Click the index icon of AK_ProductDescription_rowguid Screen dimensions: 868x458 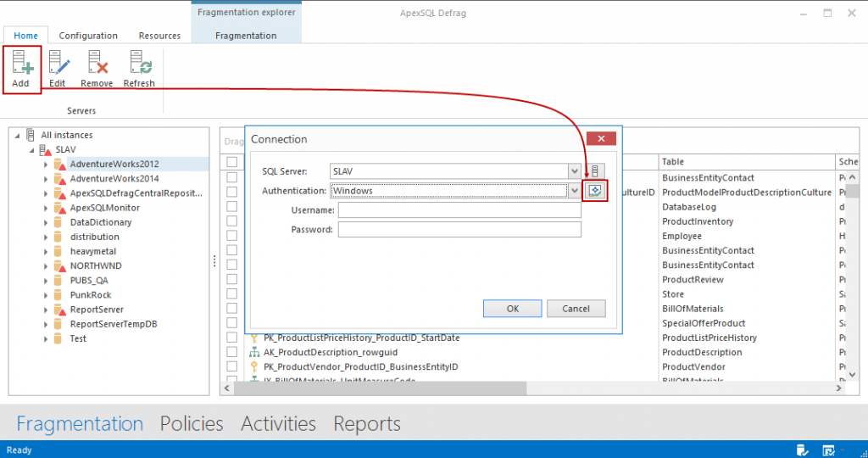click(x=254, y=352)
